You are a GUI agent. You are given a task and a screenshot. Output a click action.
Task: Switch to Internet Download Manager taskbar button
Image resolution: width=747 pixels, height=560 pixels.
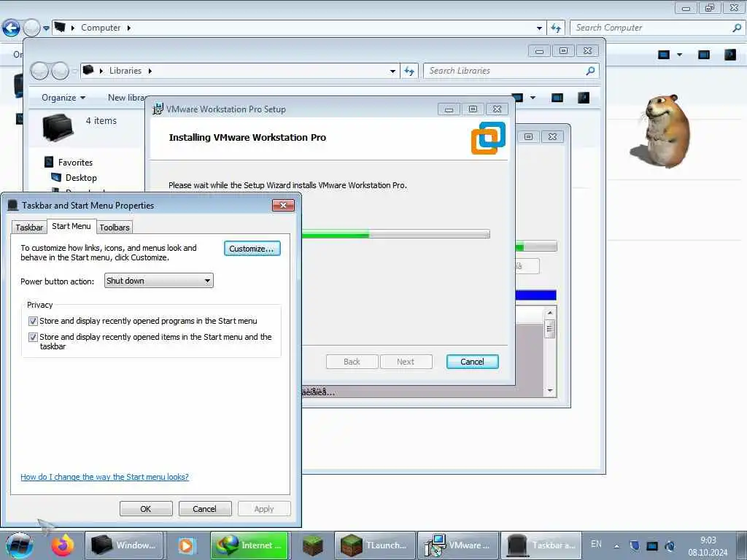click(x=249, y=545)
